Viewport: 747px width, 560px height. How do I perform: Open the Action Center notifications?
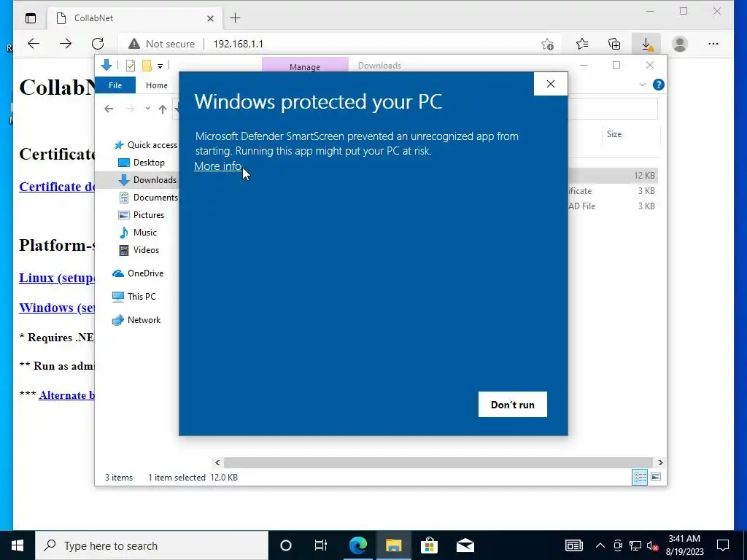pos(723,545)
